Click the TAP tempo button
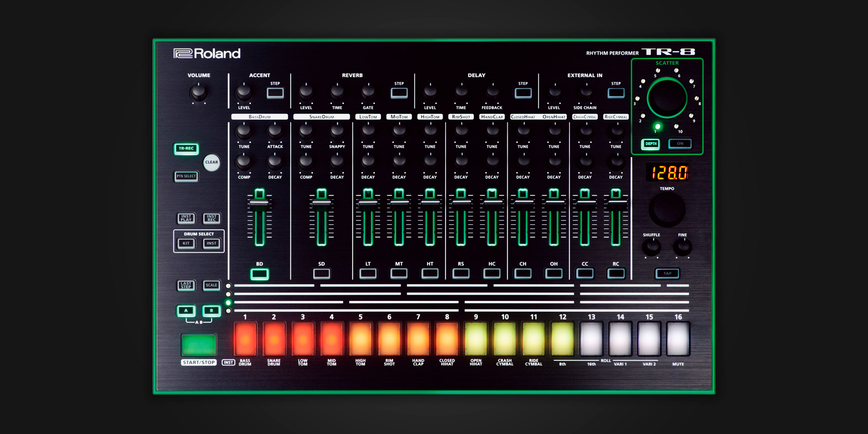This screenshot has width=868, height=434. pyautogui.click(x=667, y=273)
